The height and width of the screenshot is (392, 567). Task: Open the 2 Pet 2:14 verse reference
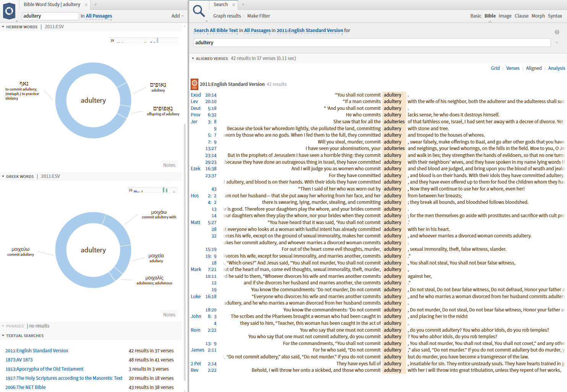pyautogui.click(x=204, y=364)
